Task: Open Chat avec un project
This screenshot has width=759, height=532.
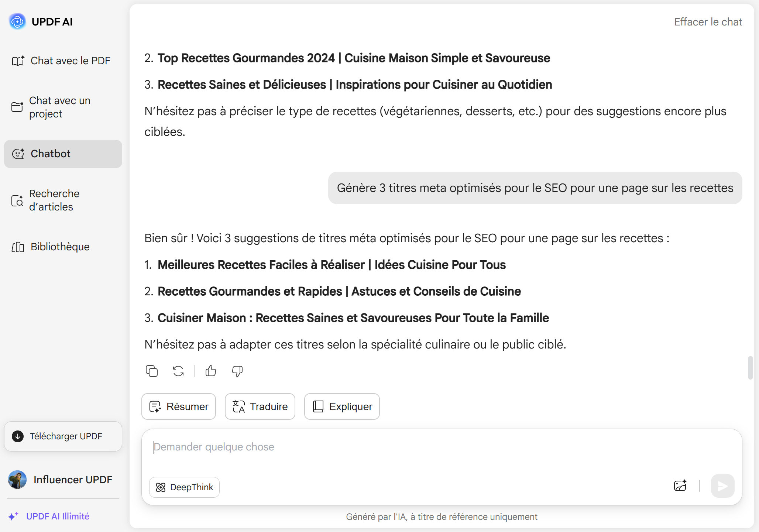Action: click(x=63, y=107)
